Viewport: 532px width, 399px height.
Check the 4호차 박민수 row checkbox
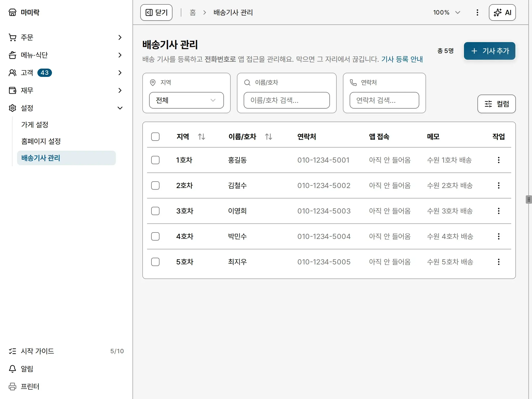[x=155, y=236]
